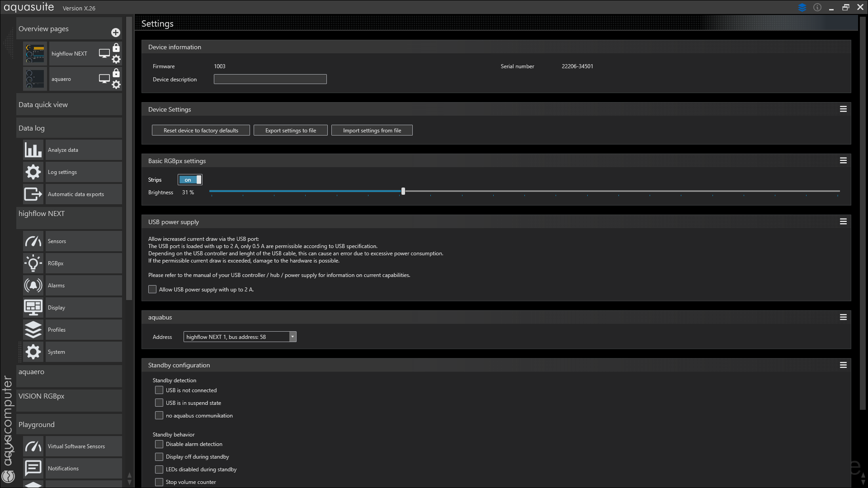Image resolution: width=868 pixels, height=488 pixels.
Task: Open Standby configuration hamburger menu
Action: point(843,366)
